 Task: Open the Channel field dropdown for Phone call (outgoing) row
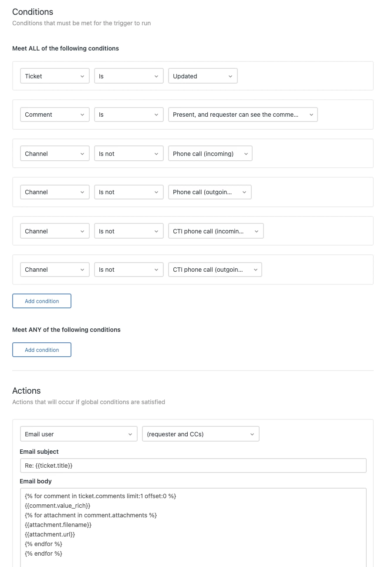click(54, 192)
